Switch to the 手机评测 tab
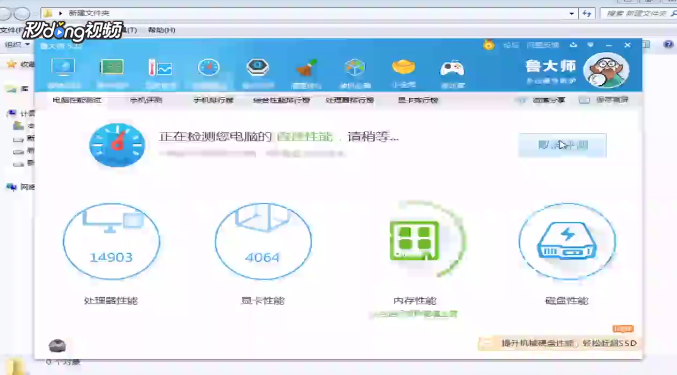 pos(146,100)
